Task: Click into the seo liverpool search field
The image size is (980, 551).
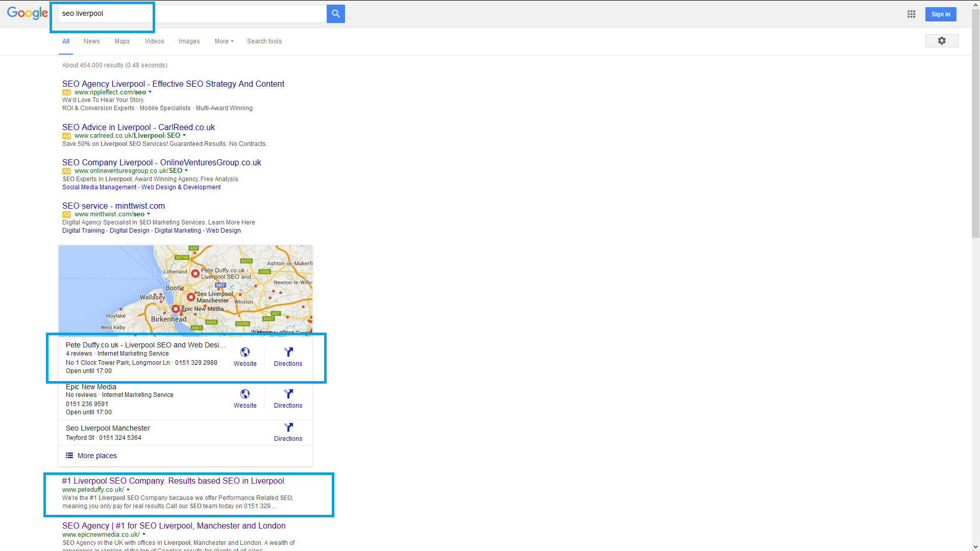Action: tap(192, 14)
